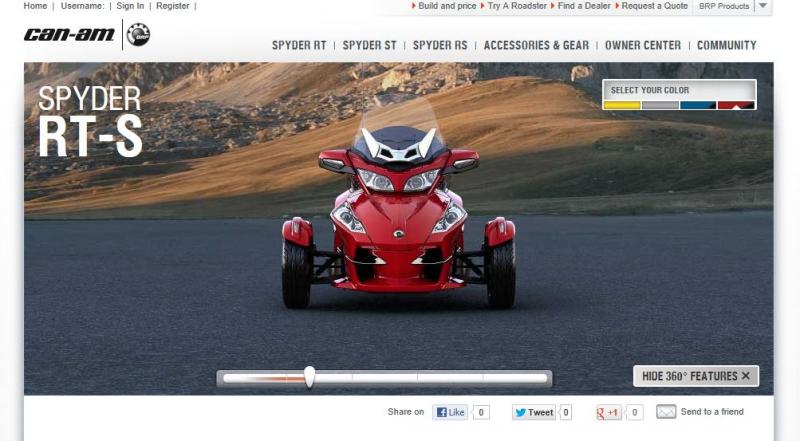Click the 360° rotation slider handle
This screenshot has width=800, height=441.
click(x=310, y=377)
